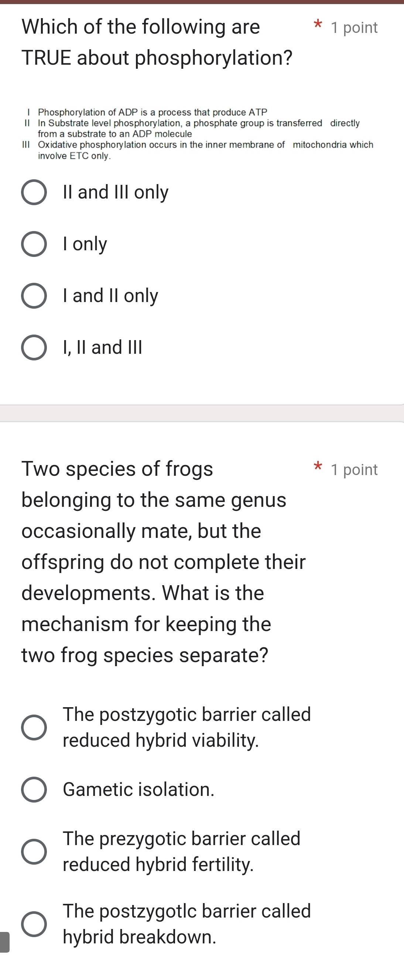
Task: Select the 'II and III only' radio button
Action: point(34,193)
